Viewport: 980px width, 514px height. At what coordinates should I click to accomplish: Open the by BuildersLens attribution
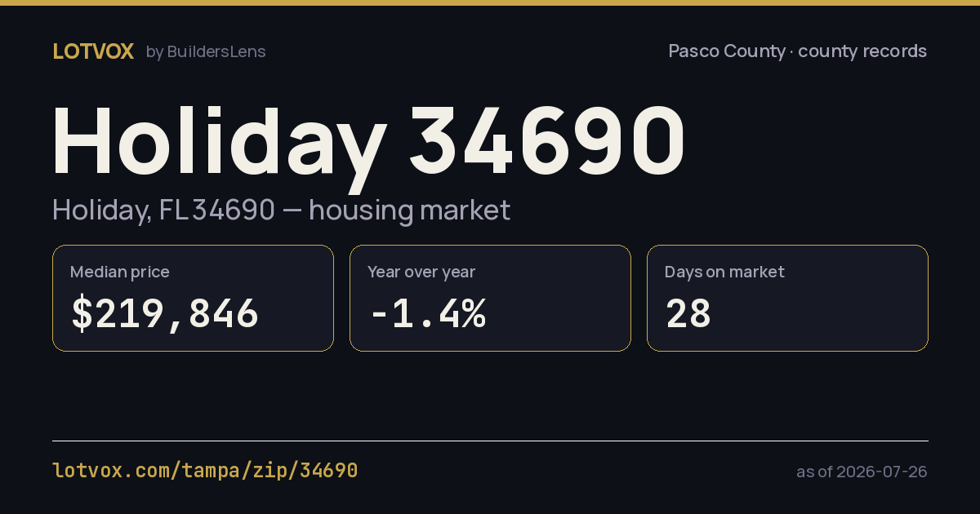(x=206, y=51)
